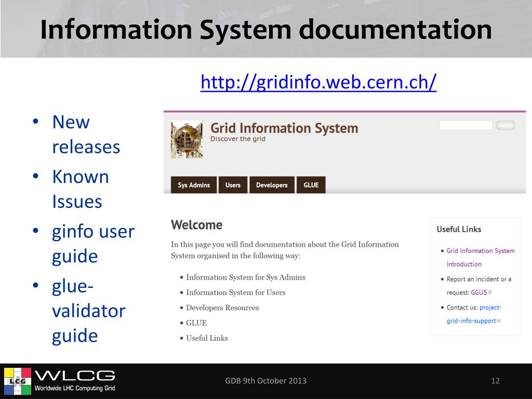Click the Grid Information System globe logo
Screen dimensions: 532x399
point(187,139)
